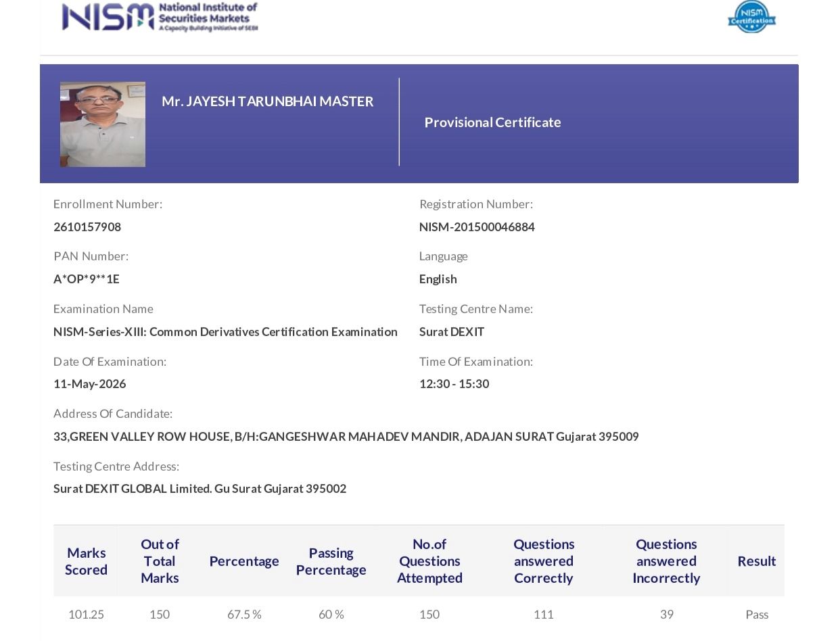Select the Pass result cell

pos(757,615)
